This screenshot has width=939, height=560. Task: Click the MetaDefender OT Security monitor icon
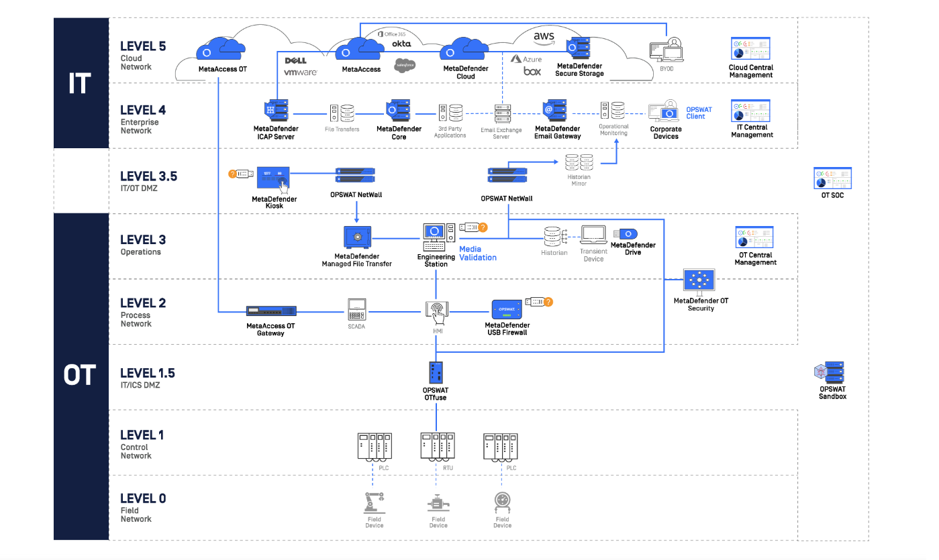click(x=700, y=281)
